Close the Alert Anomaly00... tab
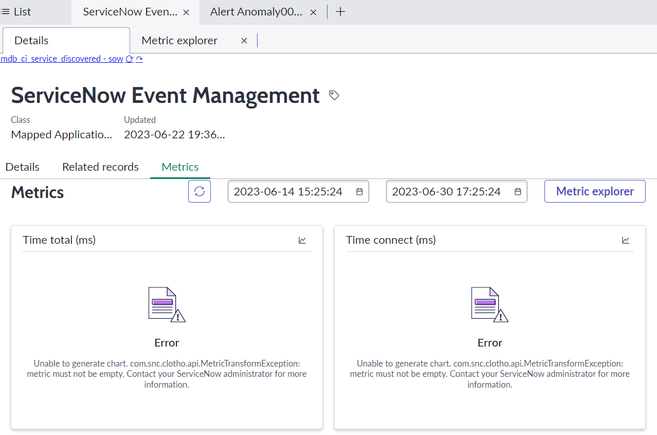Image resolution: width=657 pixels, height=435 pixels. (x=313, y=13)
